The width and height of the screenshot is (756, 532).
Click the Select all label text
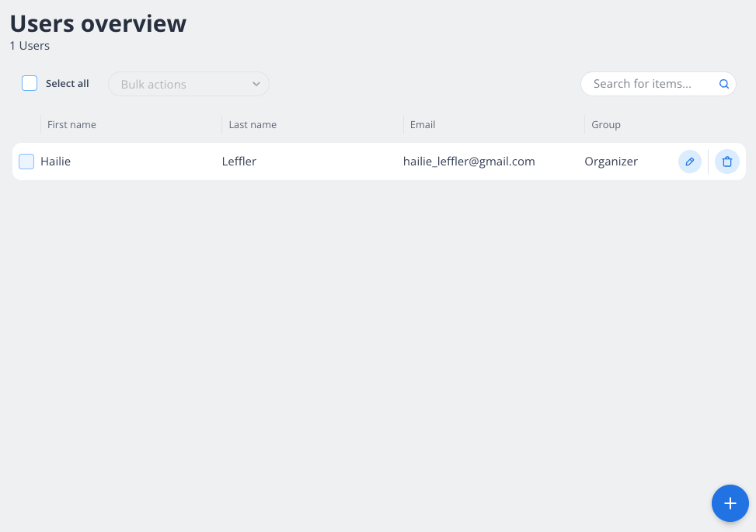click(67, 83)
